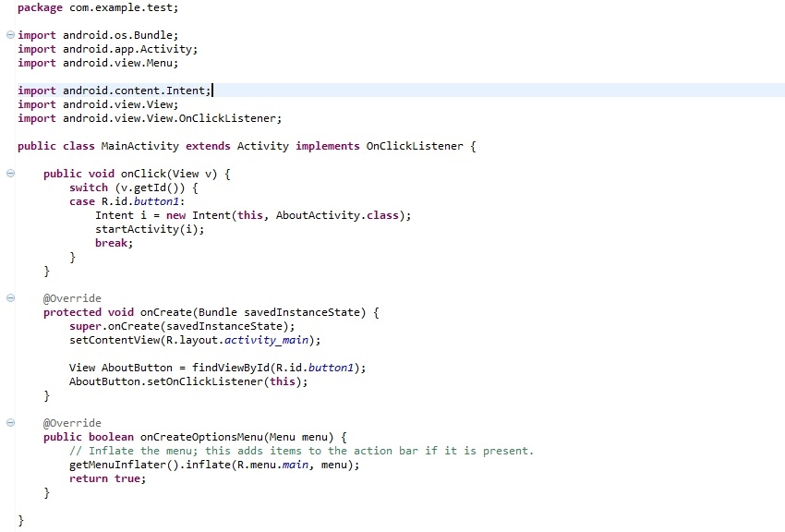The height and width of the screenshot is (532, 785).
Task: Click 'startActivity(i);' line
Action: pyautogui.click(x=150, y=229)
